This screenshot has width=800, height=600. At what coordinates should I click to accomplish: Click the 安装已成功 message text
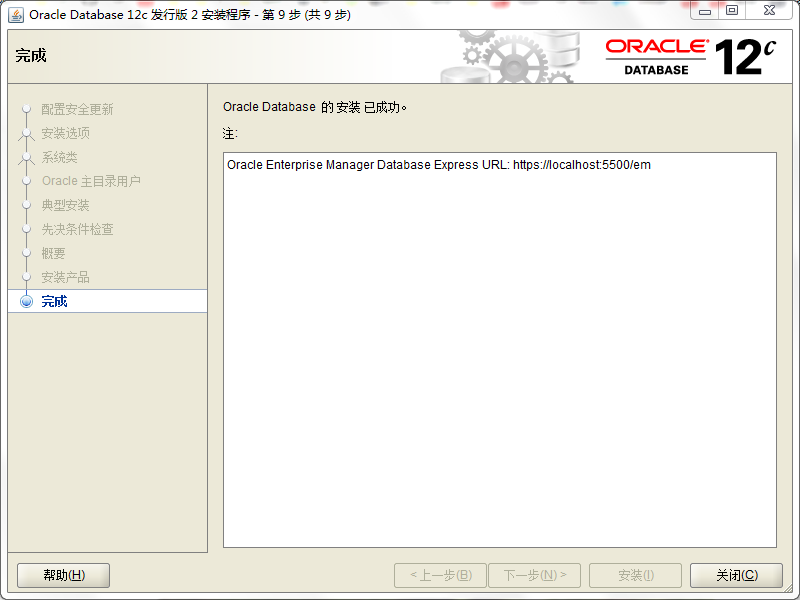click(315, 107)
